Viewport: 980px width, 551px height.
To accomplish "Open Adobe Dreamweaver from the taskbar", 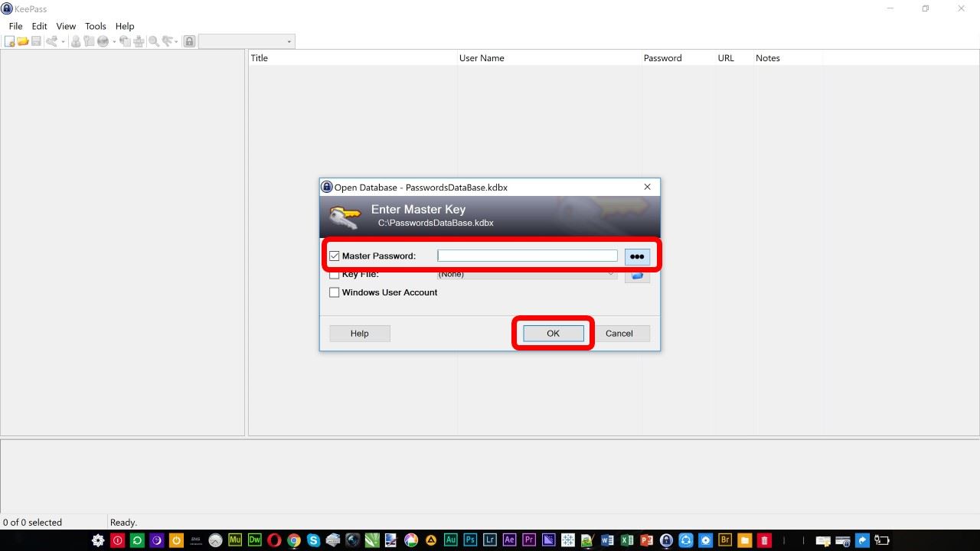I will coord(254,540).
